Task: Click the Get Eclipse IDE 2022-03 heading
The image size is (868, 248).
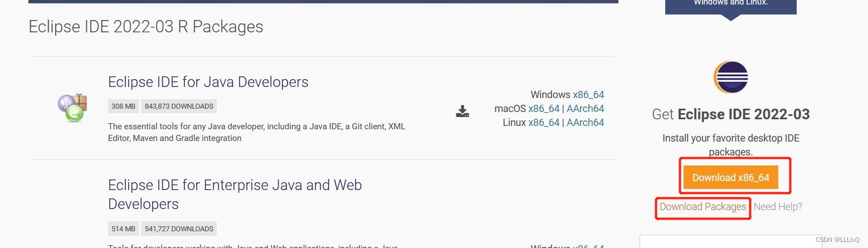Action: (x=731, y=115)
